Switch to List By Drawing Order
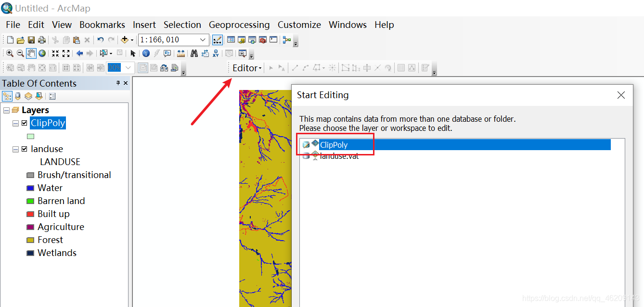Screen dimensions: 644x307 7,96
